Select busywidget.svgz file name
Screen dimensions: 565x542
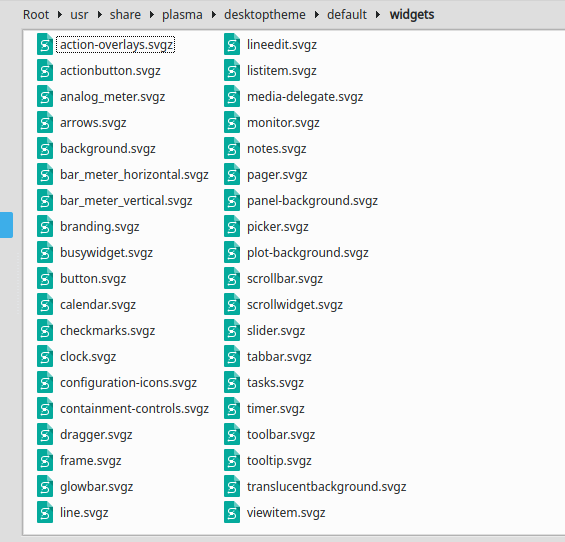pos(106,253)
